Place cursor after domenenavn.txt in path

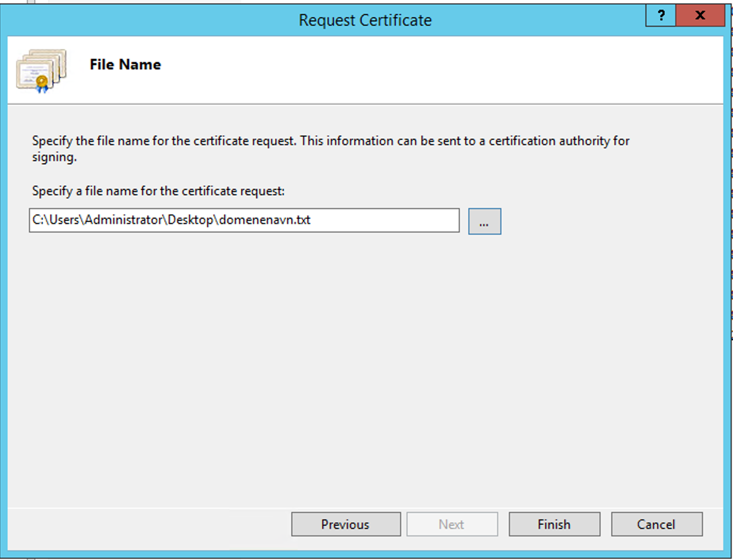tap(312, 220)
